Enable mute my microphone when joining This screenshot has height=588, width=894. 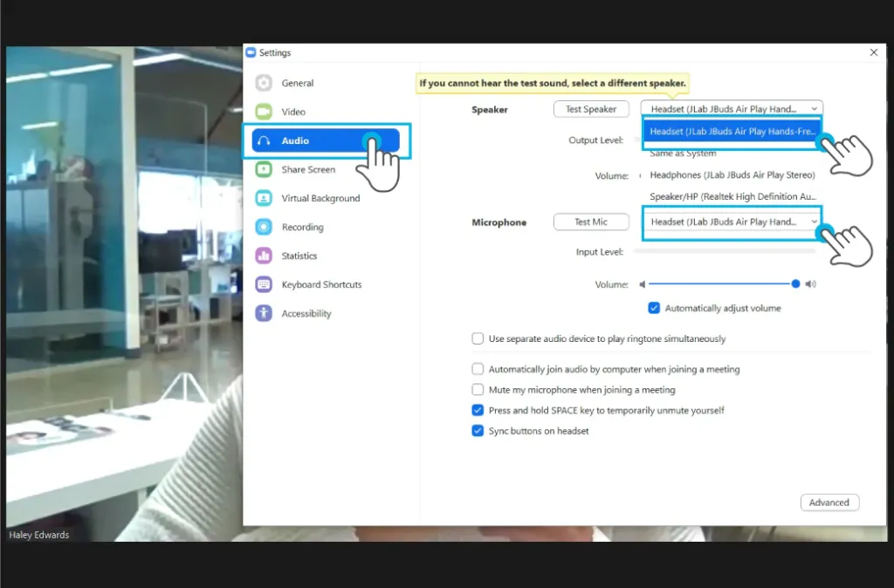(x=478, y=390)
